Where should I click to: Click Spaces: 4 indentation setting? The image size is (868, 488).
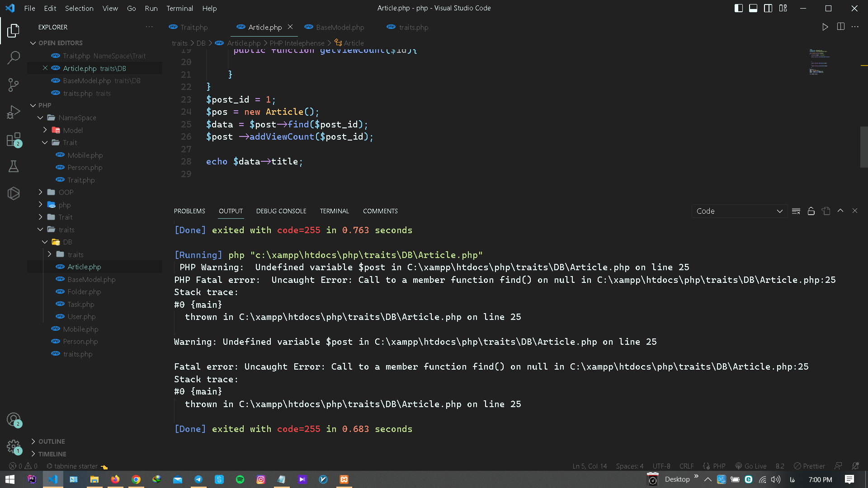(x=629, y=466)
